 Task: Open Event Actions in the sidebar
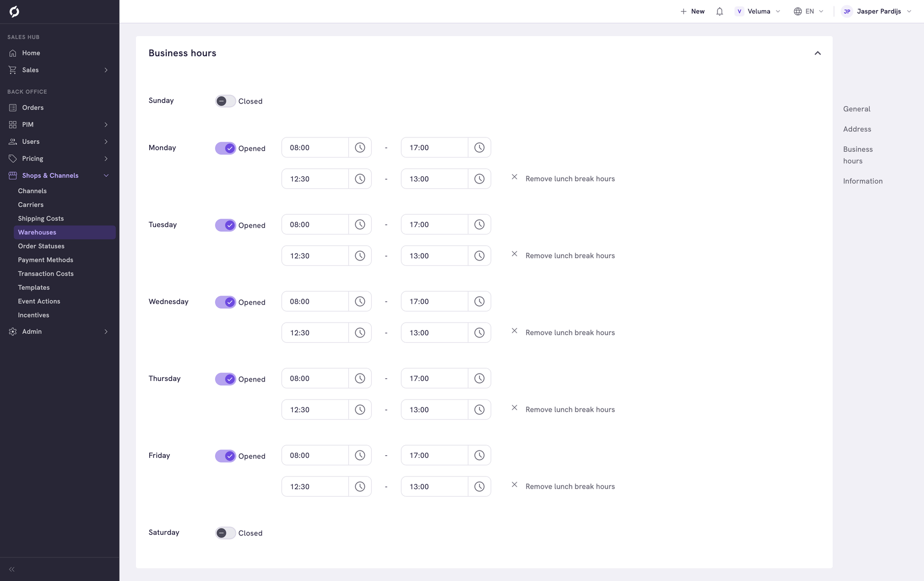[39, 301]
